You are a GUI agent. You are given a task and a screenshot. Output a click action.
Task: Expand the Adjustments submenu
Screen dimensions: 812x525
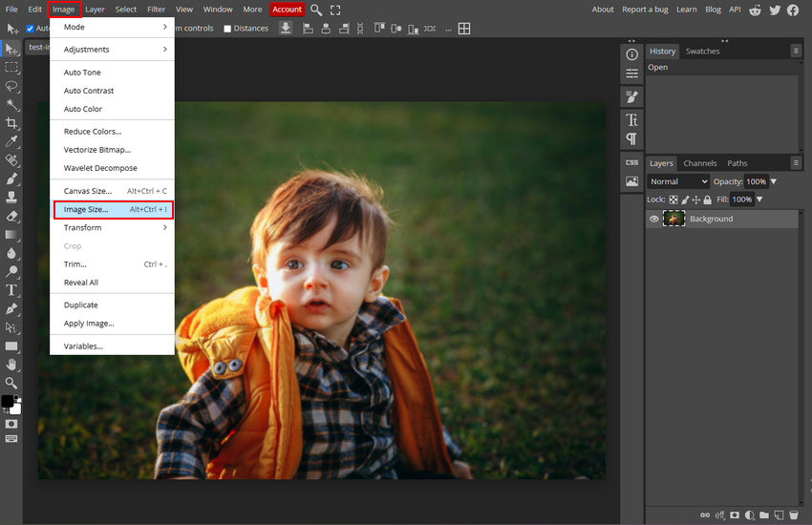tap(112, 49)
